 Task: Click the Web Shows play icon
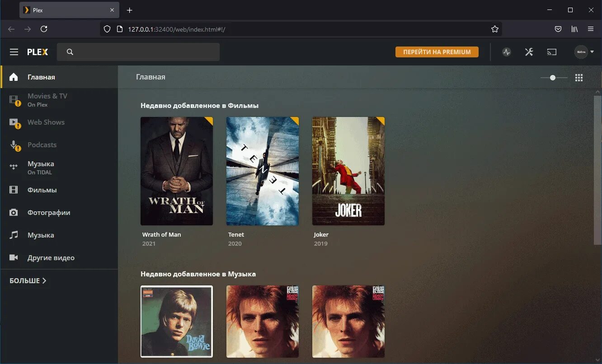click(14, 123)
